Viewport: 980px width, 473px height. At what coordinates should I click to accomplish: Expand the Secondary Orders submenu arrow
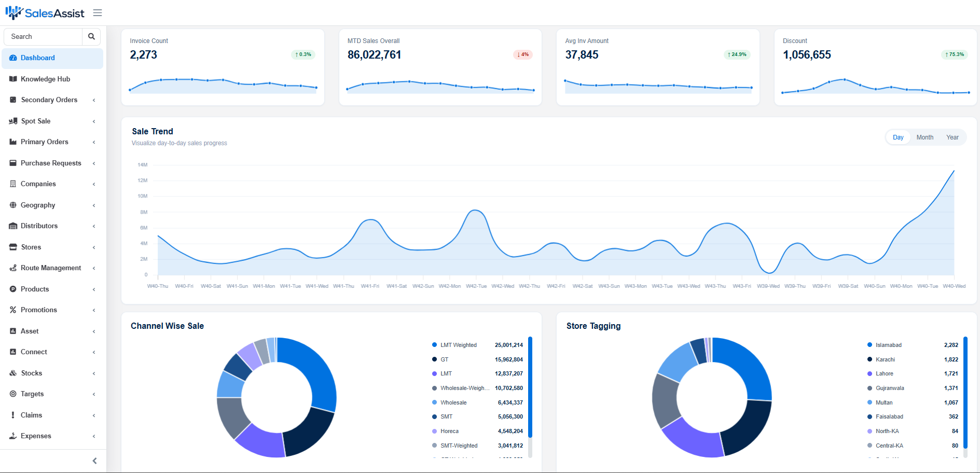click(94, 100)
